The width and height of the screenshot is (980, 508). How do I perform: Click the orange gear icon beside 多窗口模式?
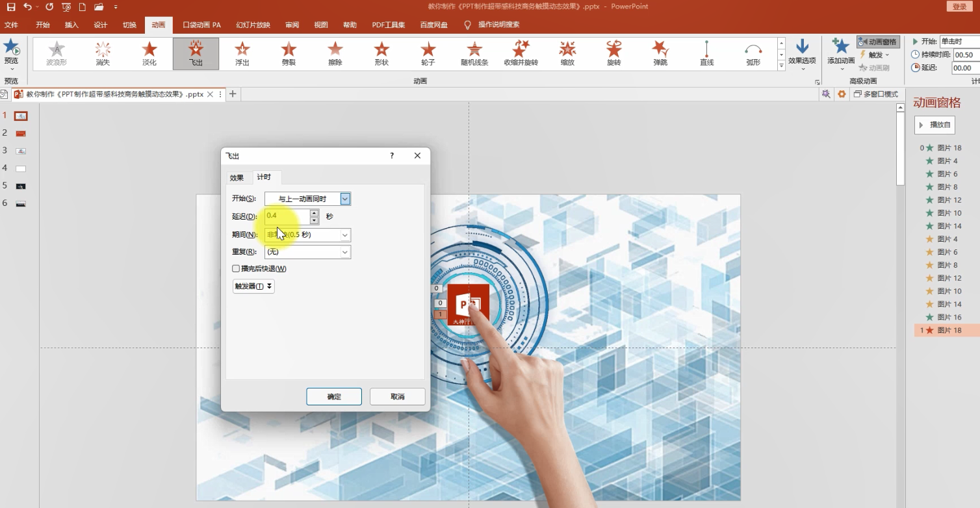click(842, 94)
